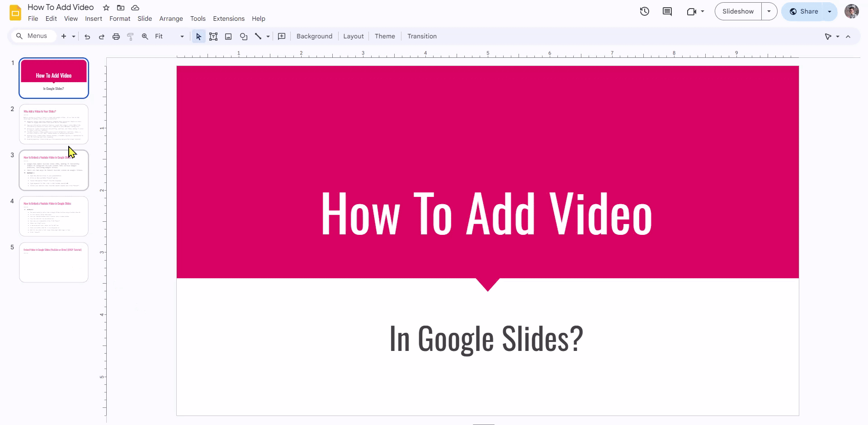Screen dimensions: 868x425
Task: Select slide 3 thumbnail
Action: point(53,170)
